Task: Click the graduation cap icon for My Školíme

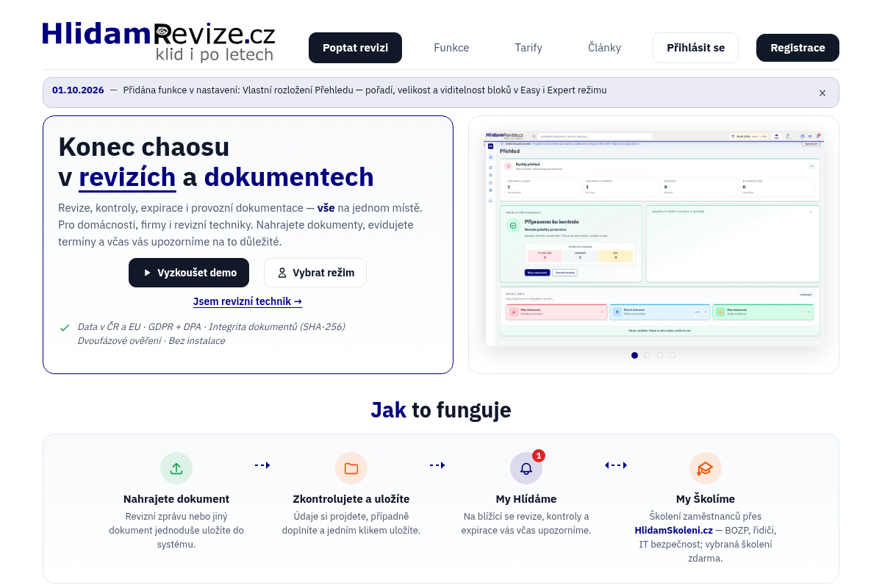Action: pos(706,468)
